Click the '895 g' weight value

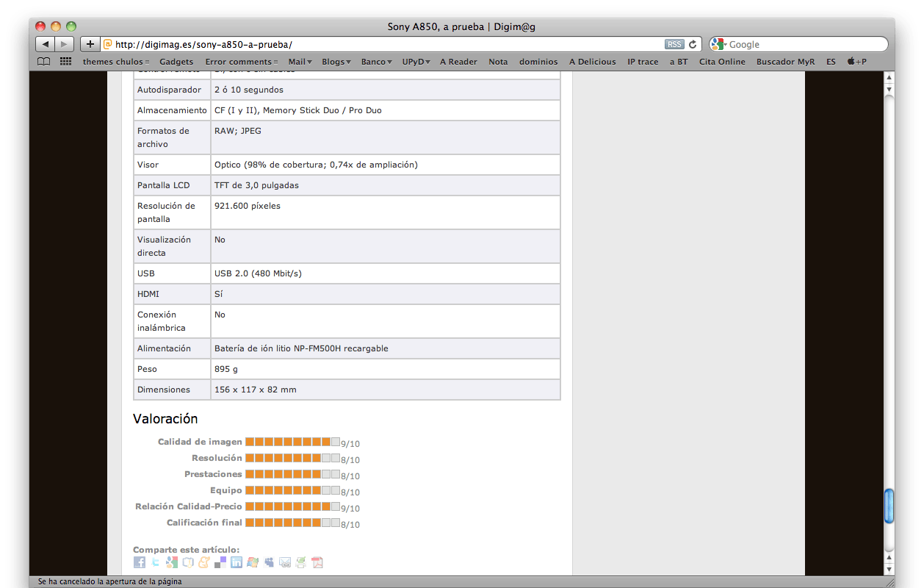click(226, 369)
